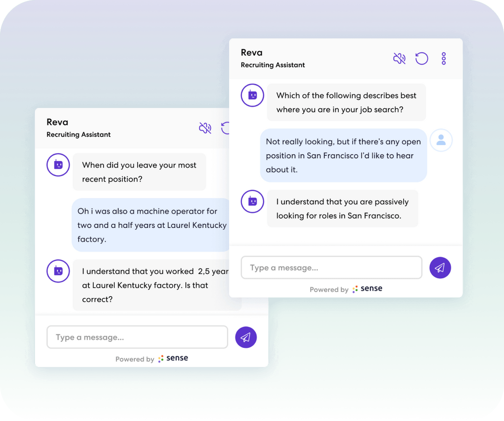
Task: Open the 'Powered by sense' link
Action: point(345,289)
